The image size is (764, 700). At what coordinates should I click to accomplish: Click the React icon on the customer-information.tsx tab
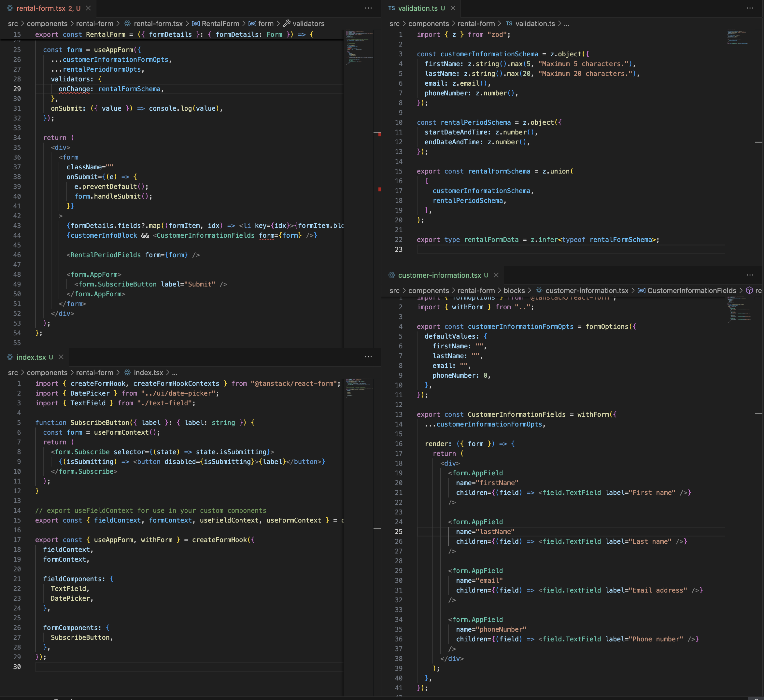coord(392,275)
